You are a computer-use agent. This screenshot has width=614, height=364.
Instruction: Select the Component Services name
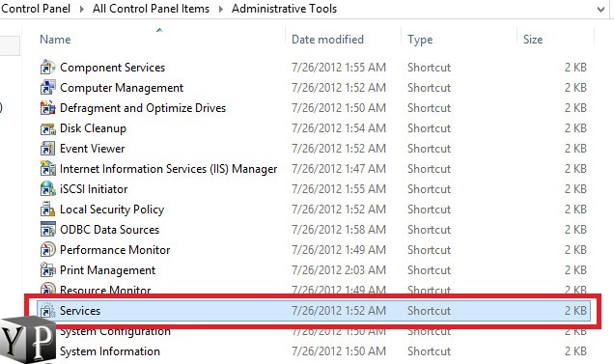pos(112,68)
